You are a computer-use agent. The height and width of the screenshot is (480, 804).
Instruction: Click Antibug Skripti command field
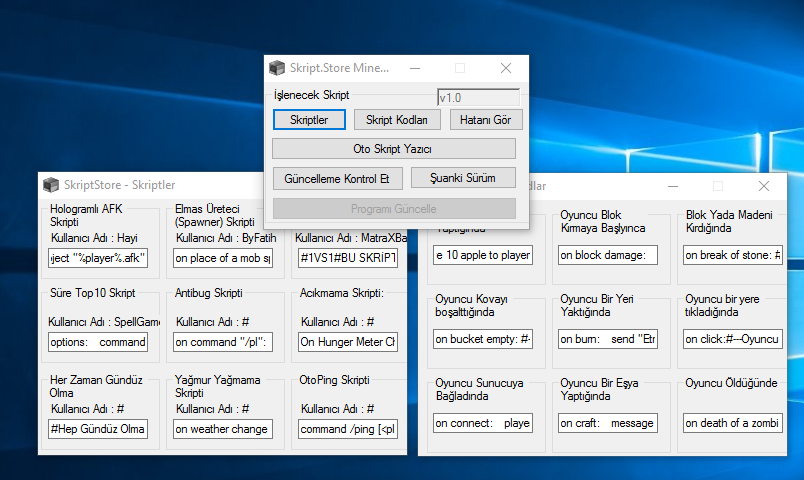[x=223, y=342]
